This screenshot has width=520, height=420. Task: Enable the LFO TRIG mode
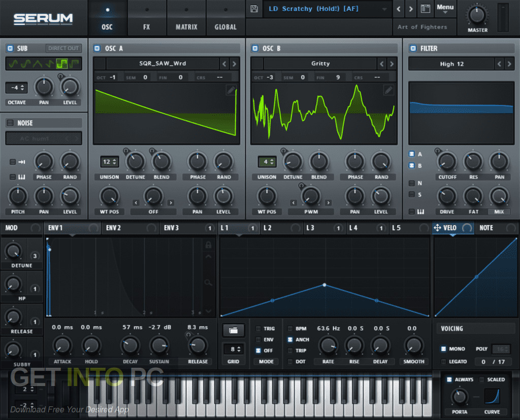pos(258,329)
